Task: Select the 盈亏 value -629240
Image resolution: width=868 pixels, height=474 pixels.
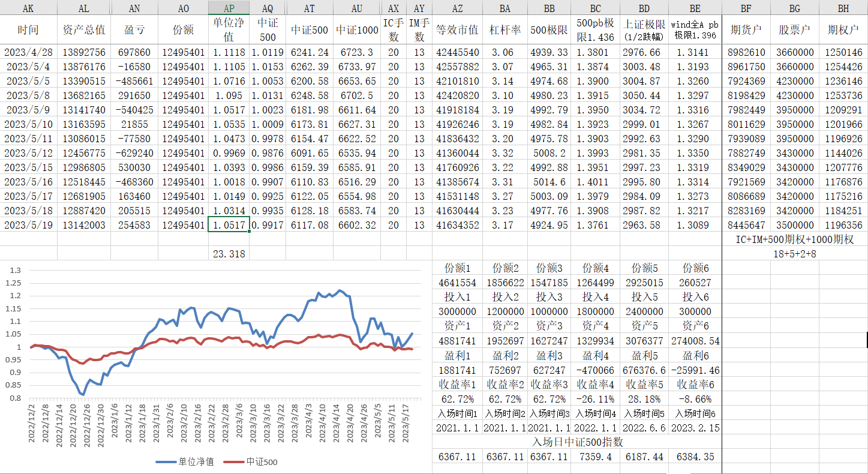Action: 134,153
